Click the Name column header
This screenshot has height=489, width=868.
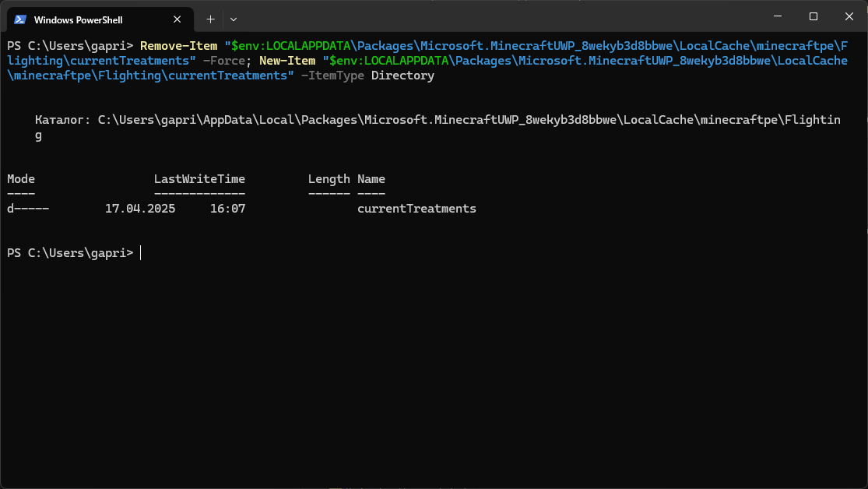371,179
